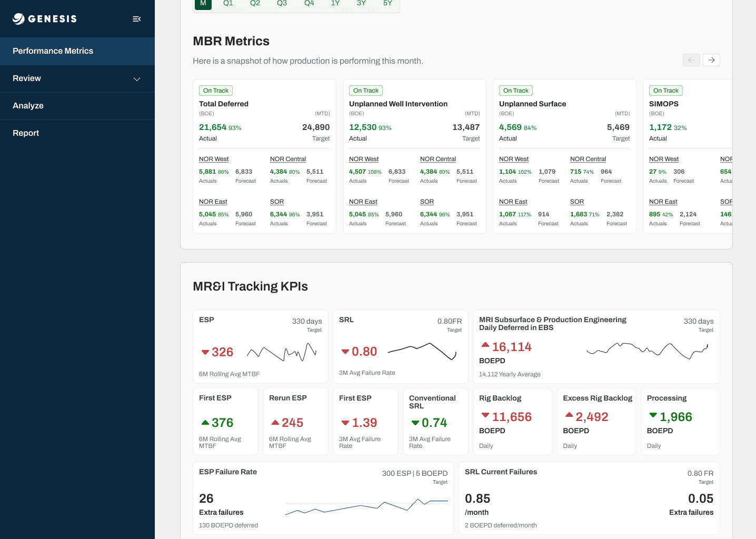Go to next MBR metrics card arrow
The height and width of the screenshot is (539, 756).
click(711, 60)
